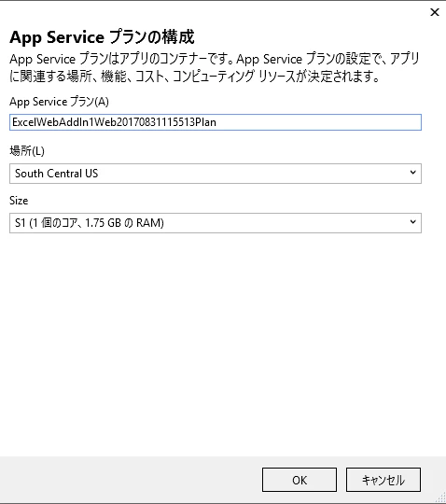Click the 場所(L) label

27,151
